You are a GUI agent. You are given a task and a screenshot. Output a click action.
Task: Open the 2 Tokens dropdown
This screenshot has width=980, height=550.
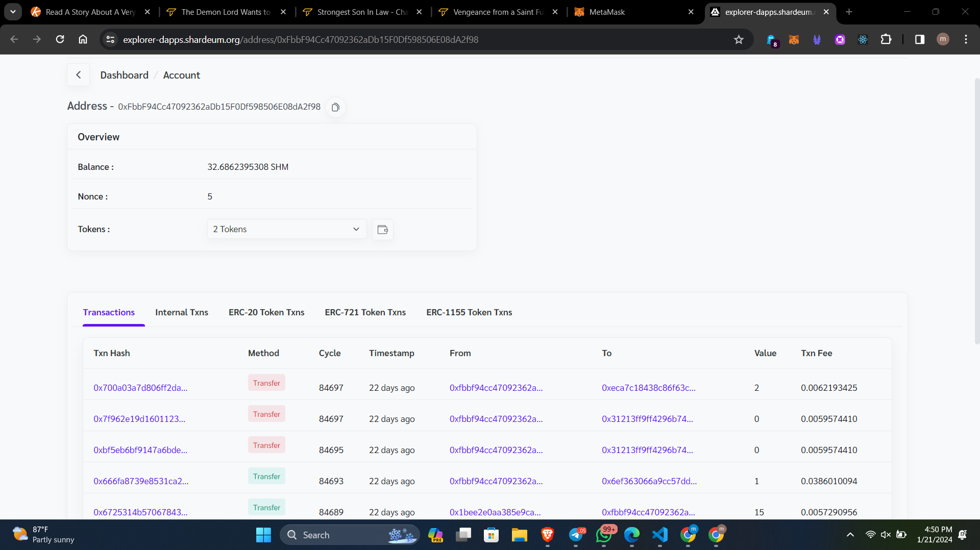coord(286,229)
